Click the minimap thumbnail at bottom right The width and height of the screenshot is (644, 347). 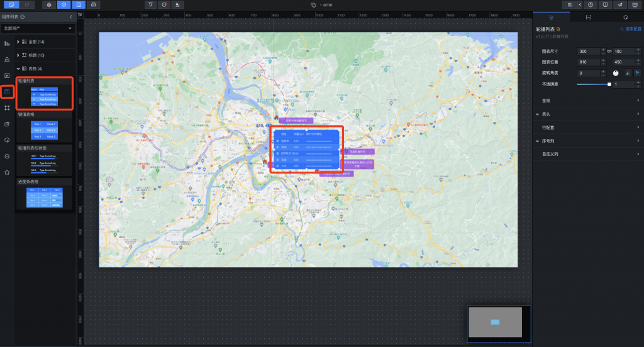point(496,322)
